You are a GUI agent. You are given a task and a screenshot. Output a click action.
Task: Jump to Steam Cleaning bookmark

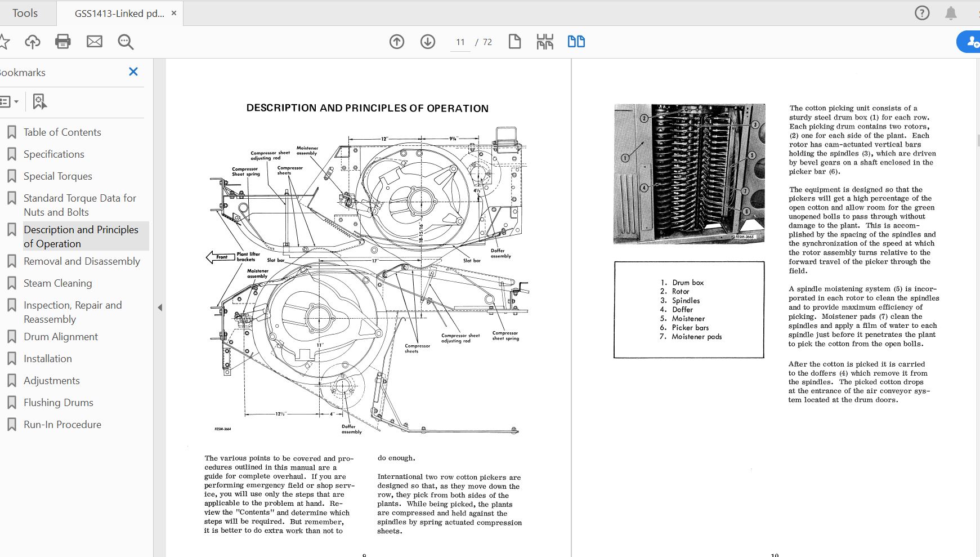point(58,283)
